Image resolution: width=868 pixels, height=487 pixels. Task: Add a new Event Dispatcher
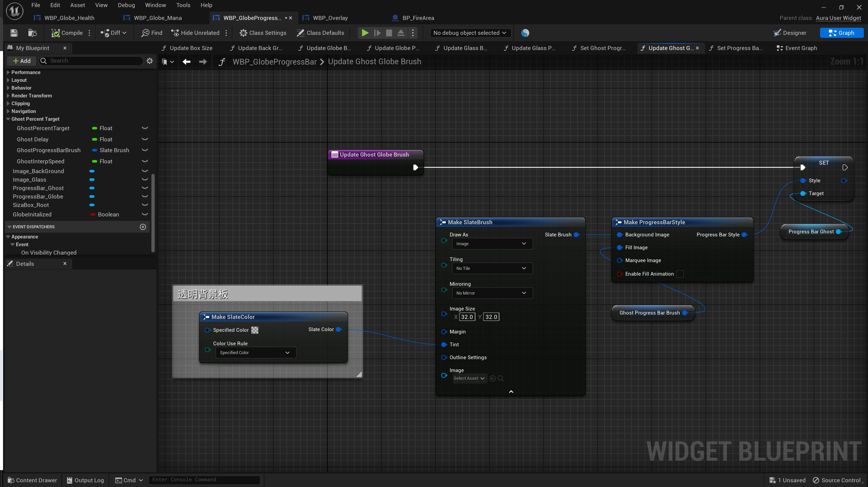[143, 227]
